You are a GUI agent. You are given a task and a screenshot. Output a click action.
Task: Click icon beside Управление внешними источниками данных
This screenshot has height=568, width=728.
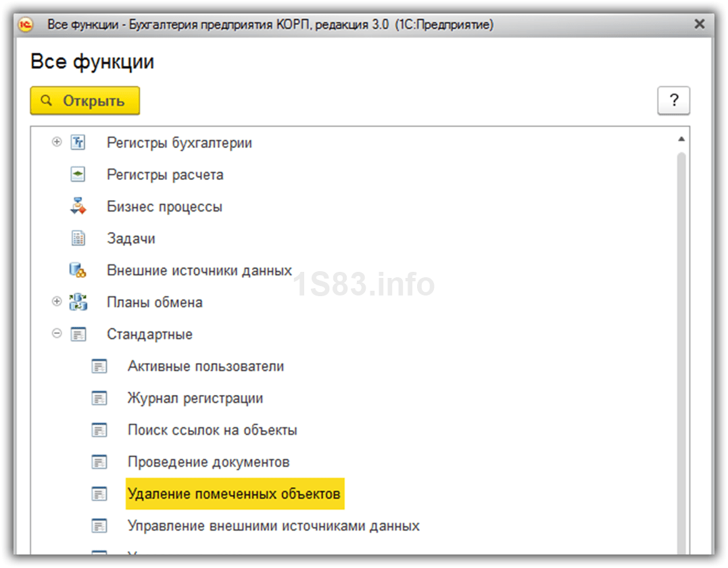point(99,525)
